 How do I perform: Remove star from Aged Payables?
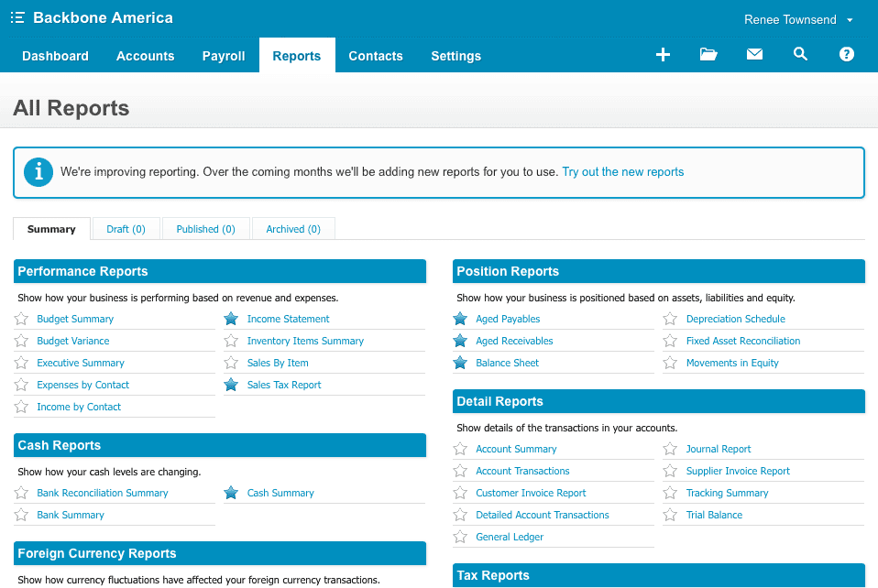[x=460, y=319]
